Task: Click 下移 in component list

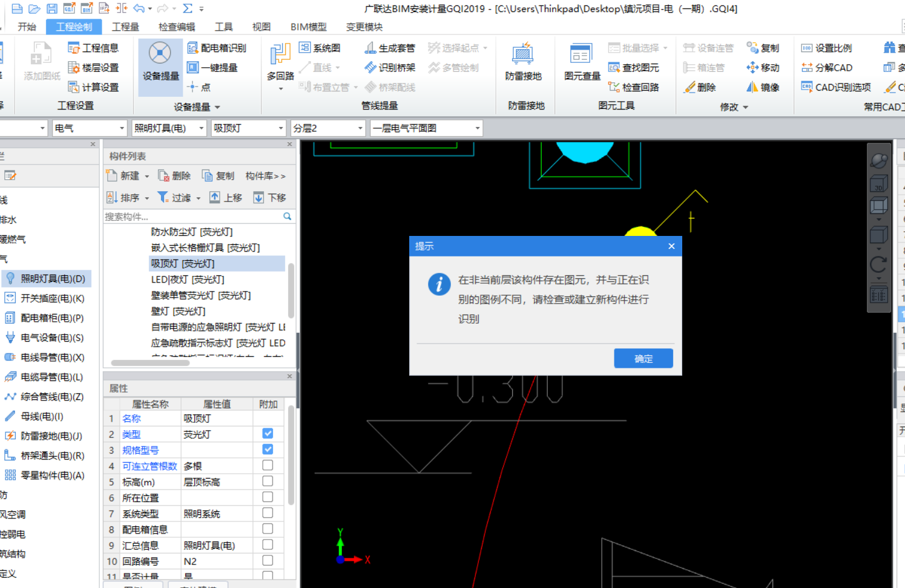Action: click(269, 197)
